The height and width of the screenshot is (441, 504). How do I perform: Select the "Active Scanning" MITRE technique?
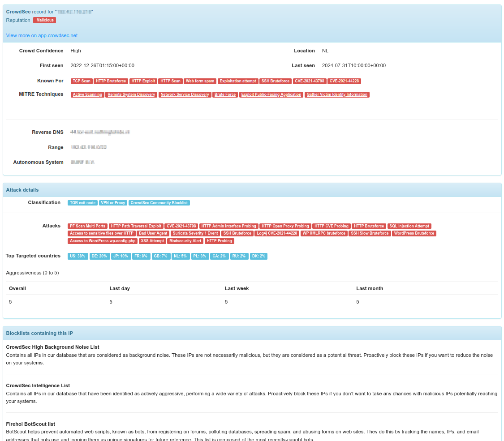[x=87, y=94]
